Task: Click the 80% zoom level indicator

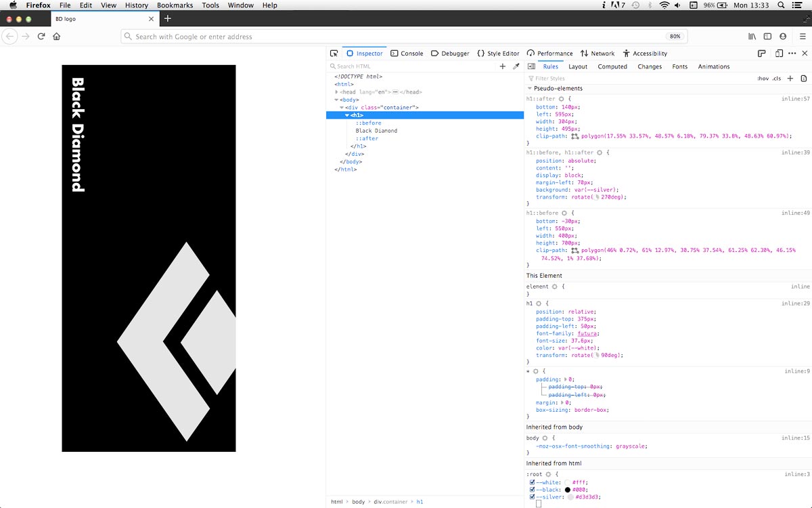Action: tap(675, 37)
